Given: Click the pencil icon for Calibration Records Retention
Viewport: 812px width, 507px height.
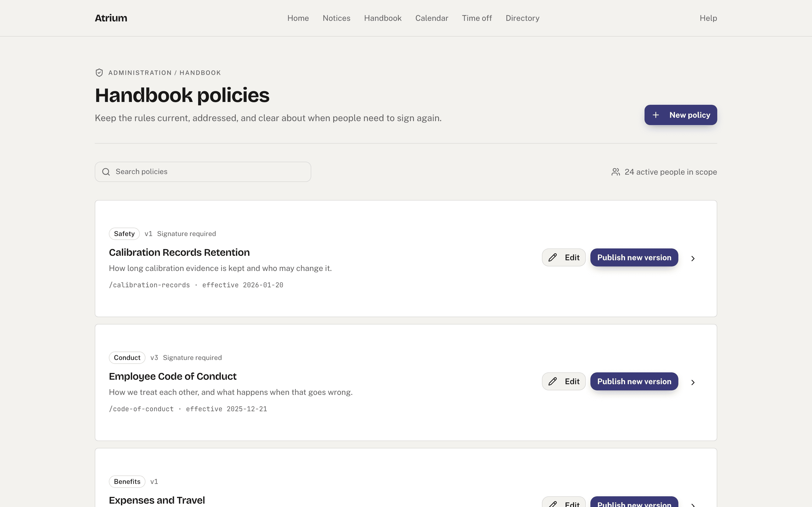Looking at the screenshot, I should click(553, 257).
